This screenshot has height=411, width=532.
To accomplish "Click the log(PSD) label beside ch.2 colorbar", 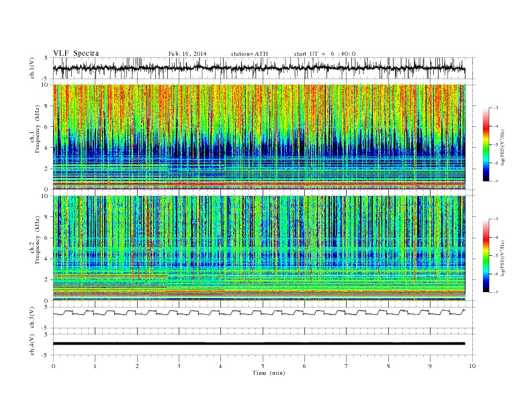I will point(502,257).
